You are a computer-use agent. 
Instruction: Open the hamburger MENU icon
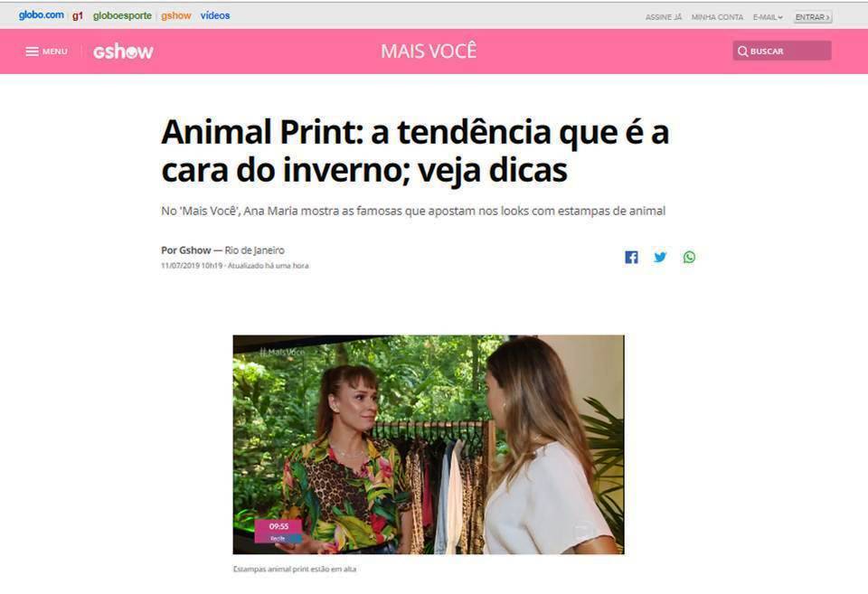(33, 52)
